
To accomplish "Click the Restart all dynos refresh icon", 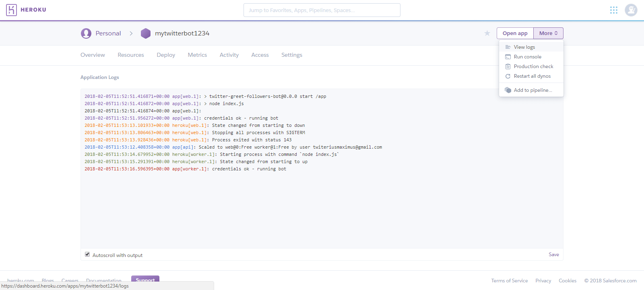I will coord(508,76).
